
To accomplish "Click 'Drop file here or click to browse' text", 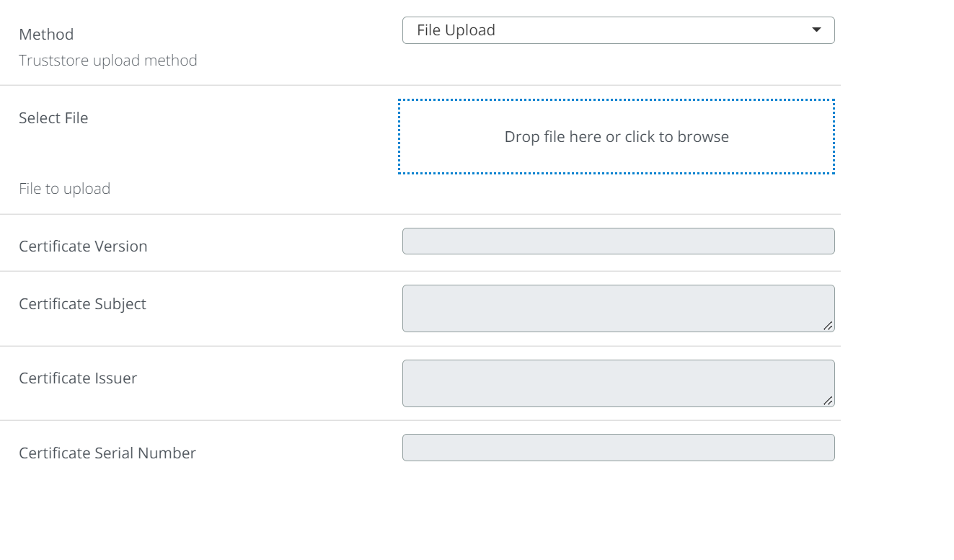I will 616,137.
